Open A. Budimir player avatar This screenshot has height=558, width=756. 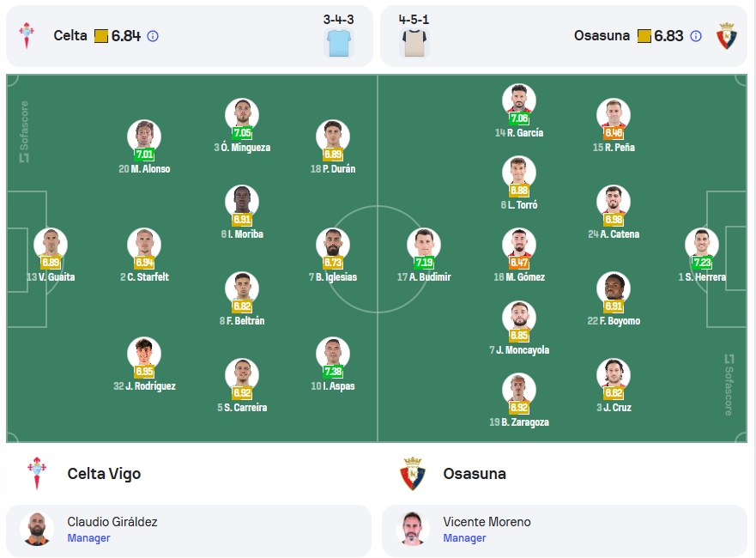tap(424, 244)
